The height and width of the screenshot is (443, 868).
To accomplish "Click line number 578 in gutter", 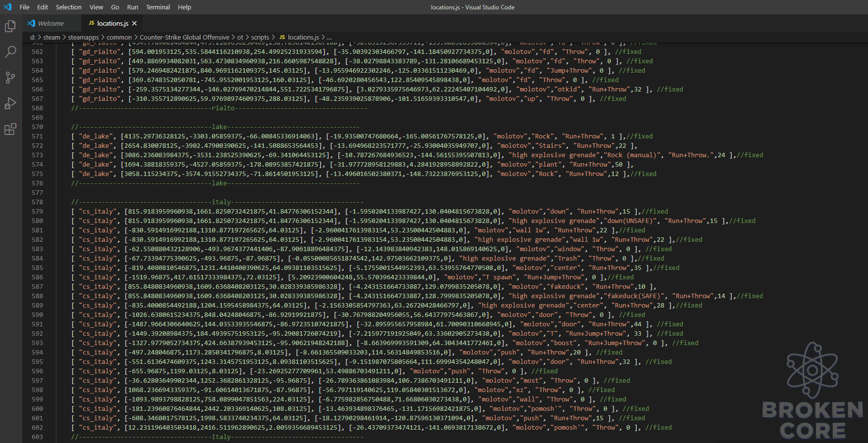I will point(37,202).
